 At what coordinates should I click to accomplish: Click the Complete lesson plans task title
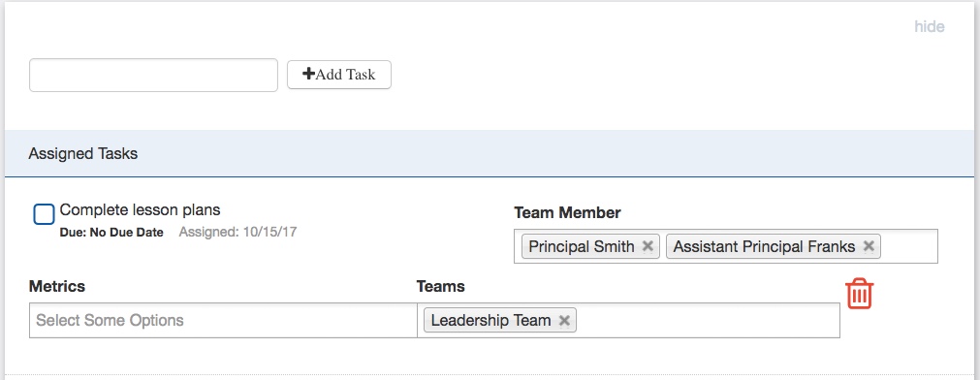point(140,210)
